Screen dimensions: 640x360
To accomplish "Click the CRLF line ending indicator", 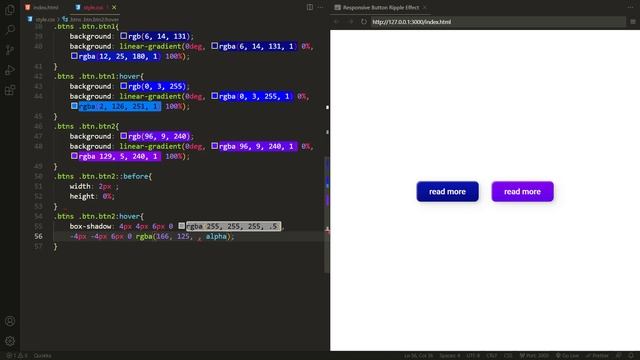I will [x=491, y=356].
